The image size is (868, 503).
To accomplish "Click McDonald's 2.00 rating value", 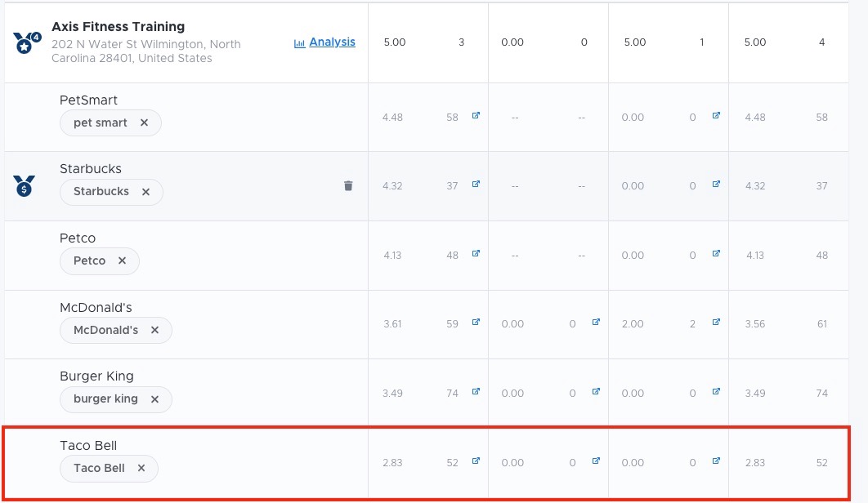I will point(633,324).
